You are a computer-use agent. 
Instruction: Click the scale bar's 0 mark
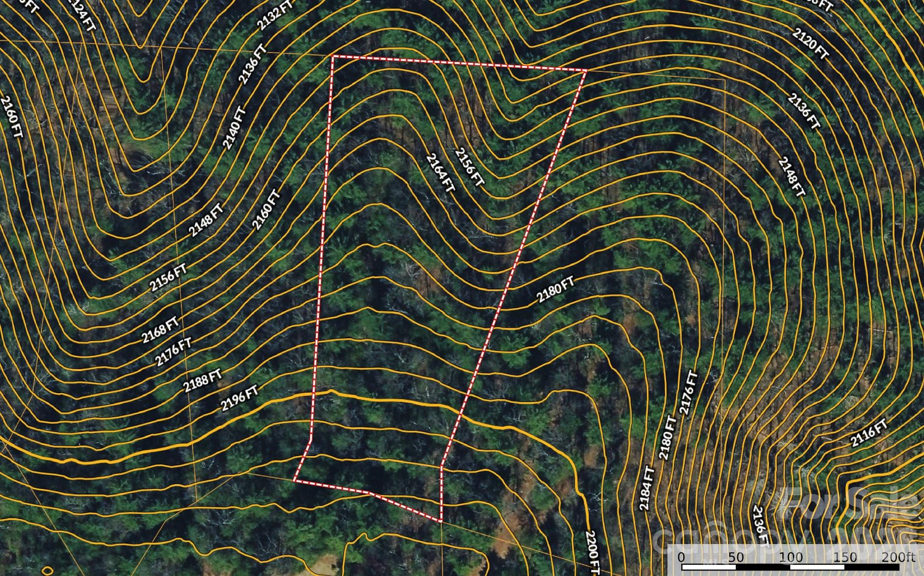pos(681,557)
